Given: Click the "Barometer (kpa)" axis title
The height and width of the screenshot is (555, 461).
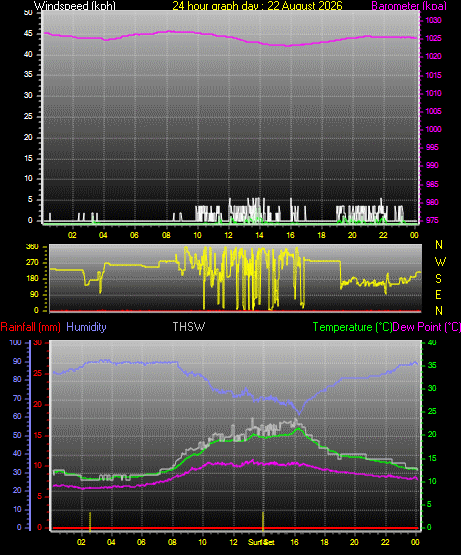Looking at the screenshot, I should point(409,6).
